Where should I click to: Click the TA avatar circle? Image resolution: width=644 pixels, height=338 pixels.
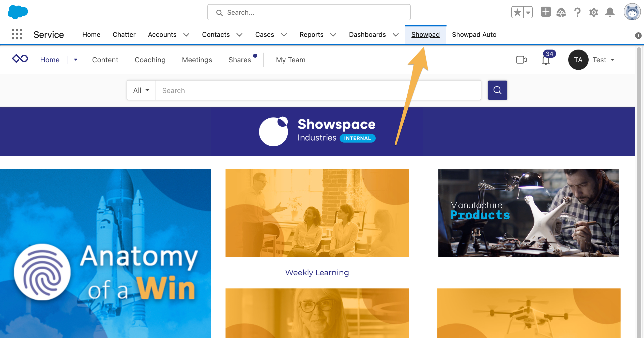[578, 60]
